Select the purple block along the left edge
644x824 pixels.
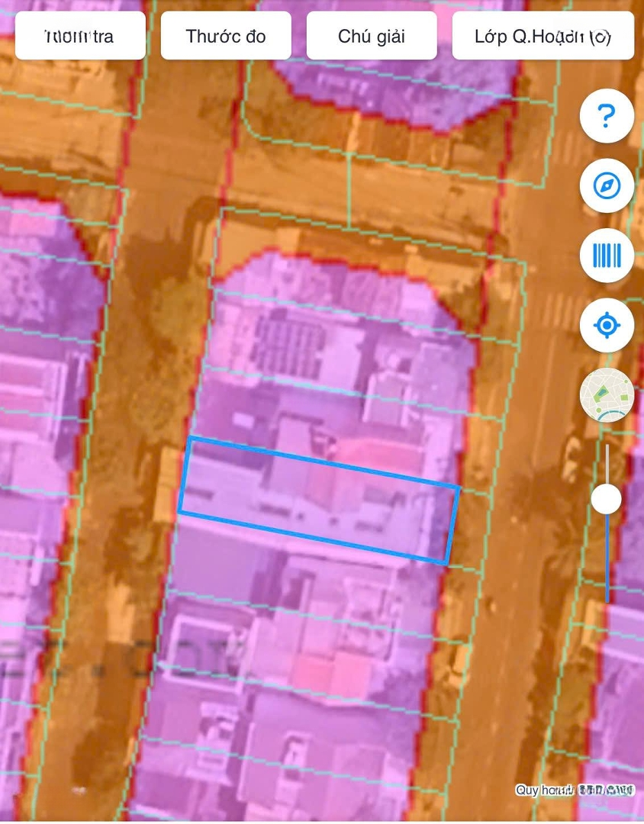[x=38, y=381]
